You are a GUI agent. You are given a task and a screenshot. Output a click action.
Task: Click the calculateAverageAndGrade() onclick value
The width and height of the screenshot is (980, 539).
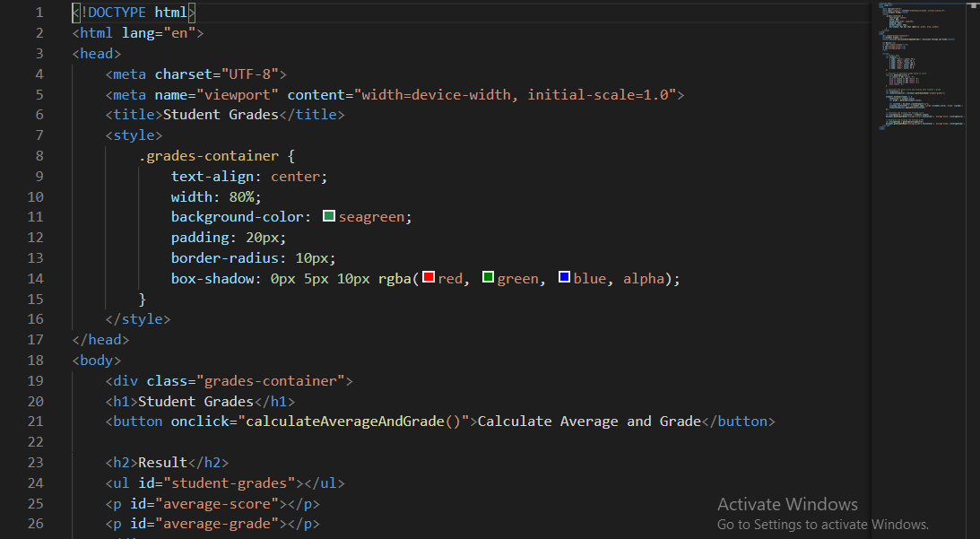[353, 422]
